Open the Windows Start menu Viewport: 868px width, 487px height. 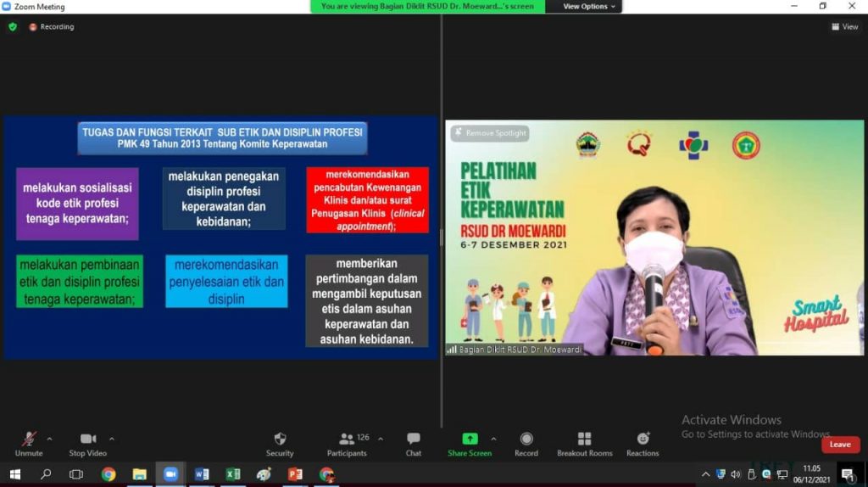(15, 474)
